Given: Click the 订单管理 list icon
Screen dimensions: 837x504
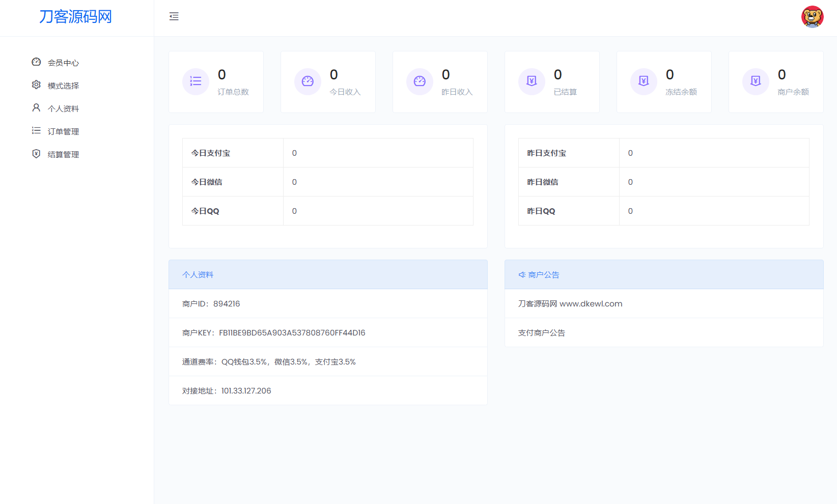Looking at the screenshot, I should click(x=36, y=130).
